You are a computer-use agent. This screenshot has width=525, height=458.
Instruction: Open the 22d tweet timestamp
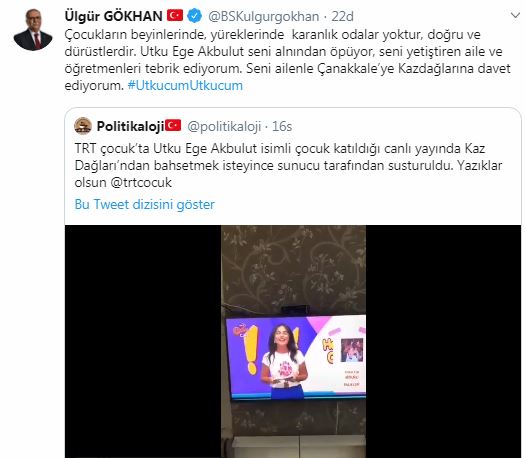click(343, 16)
